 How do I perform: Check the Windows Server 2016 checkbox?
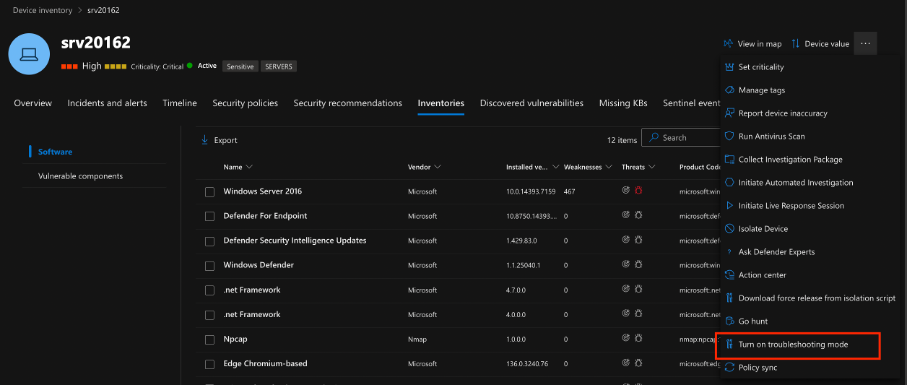[x=210, y=192]
